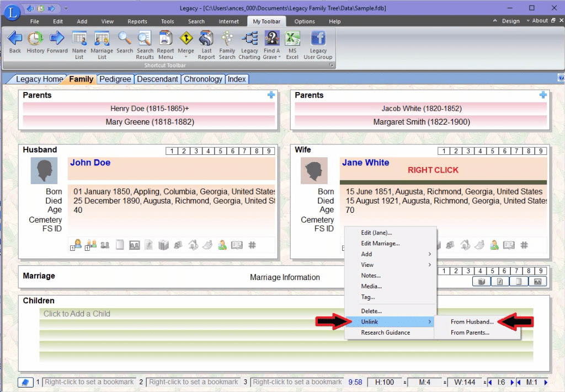The height and width of the screenshot is (392, 565).
Task: Click the hash icon in the Wife panel
Action: [524, 245]
